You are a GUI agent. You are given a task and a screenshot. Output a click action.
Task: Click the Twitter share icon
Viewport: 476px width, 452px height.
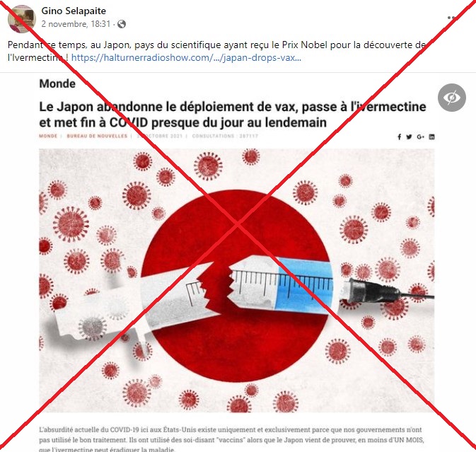pos(409,137)
